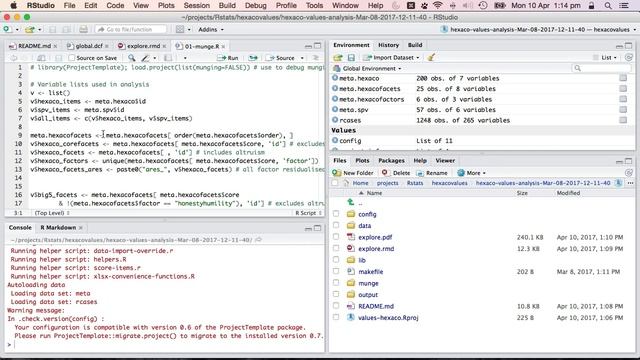Open the Global Environment dropdown
Viewport: 640px width, 360px height.
367,68
